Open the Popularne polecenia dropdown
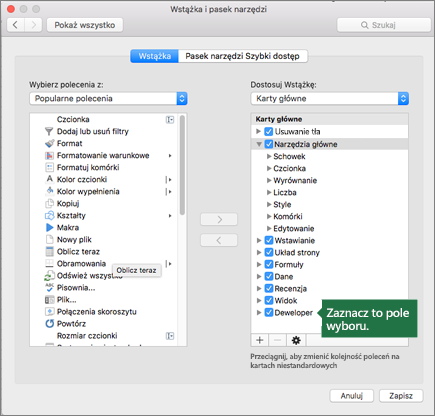 click(108, 99)
